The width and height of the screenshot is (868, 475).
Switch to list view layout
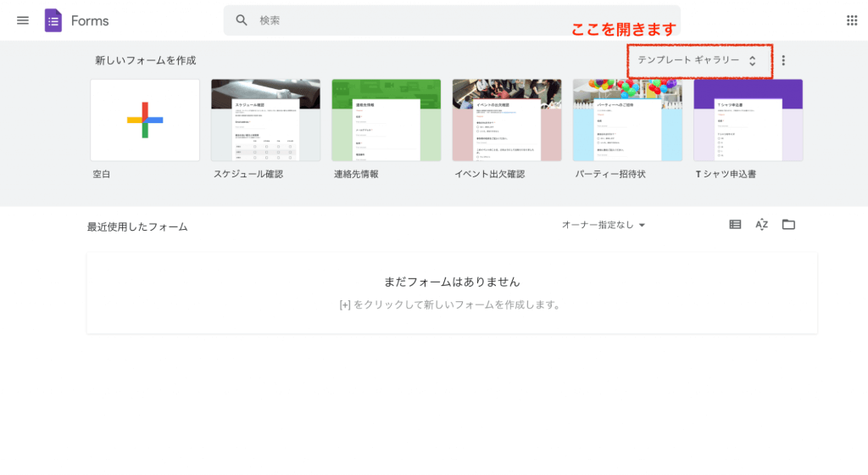tap(735, 225)
